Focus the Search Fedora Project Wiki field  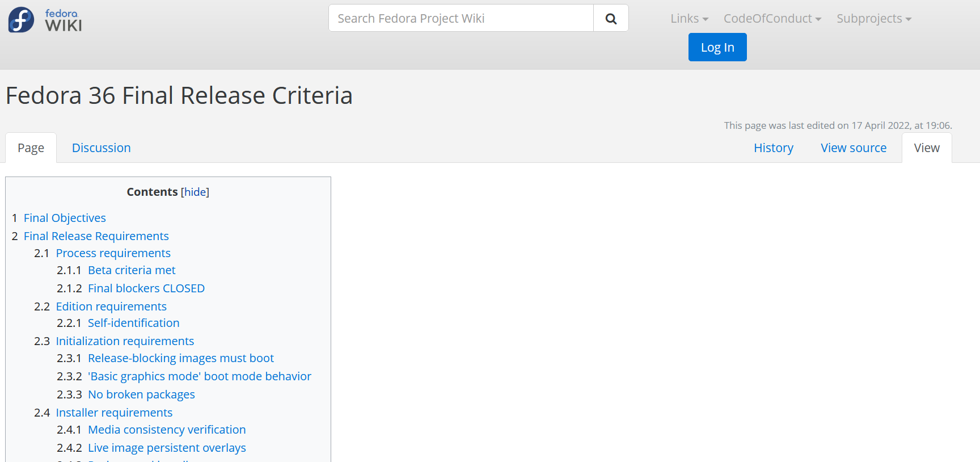[x=461, y=18]
